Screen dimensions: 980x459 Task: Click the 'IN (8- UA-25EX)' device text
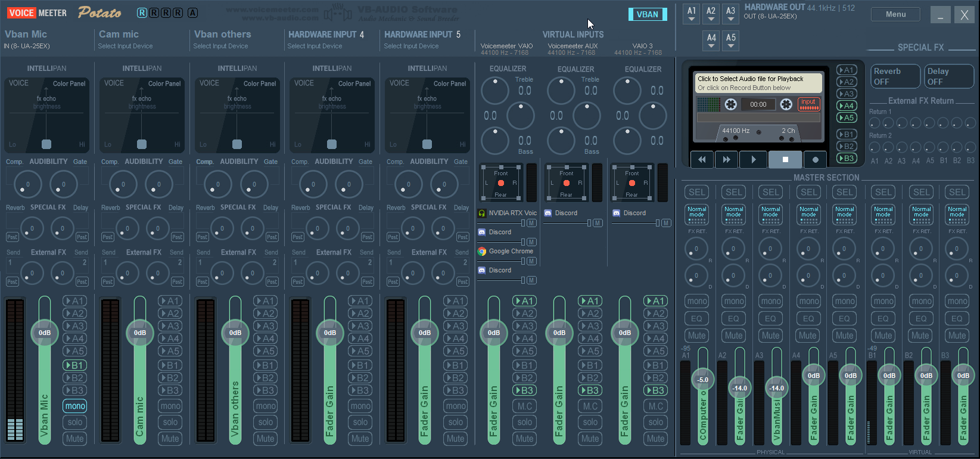click(27, 46)
